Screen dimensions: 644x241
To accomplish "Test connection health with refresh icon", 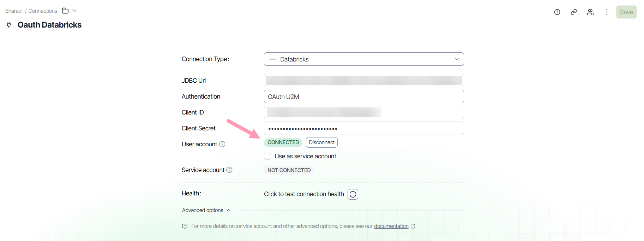I will click(353, 194).
